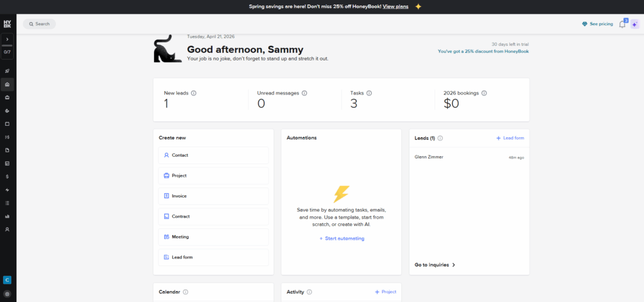The width and height of the screenshot is (644, 302).
Task: Open the Tasks count 3
Action: (x=353, y=104)
